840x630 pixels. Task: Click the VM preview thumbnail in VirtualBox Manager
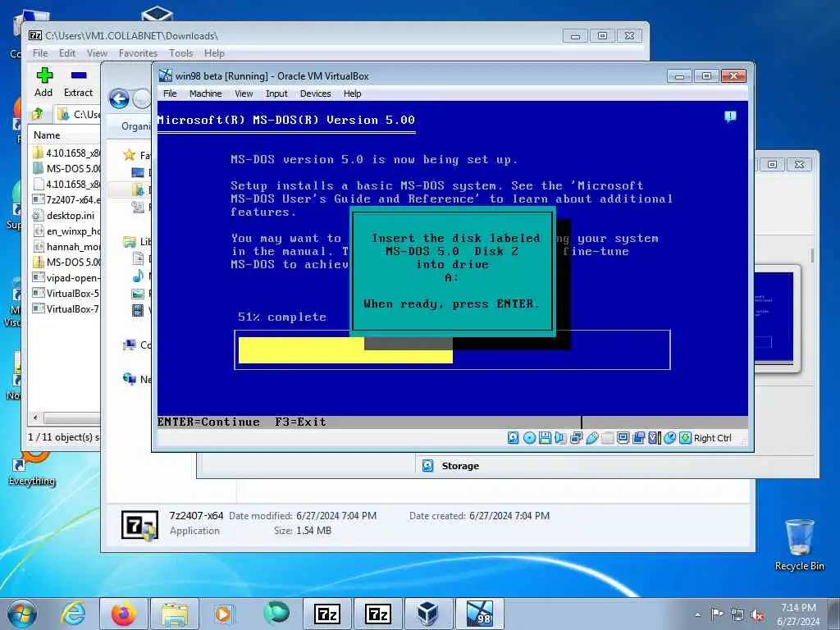coord(774,317)
